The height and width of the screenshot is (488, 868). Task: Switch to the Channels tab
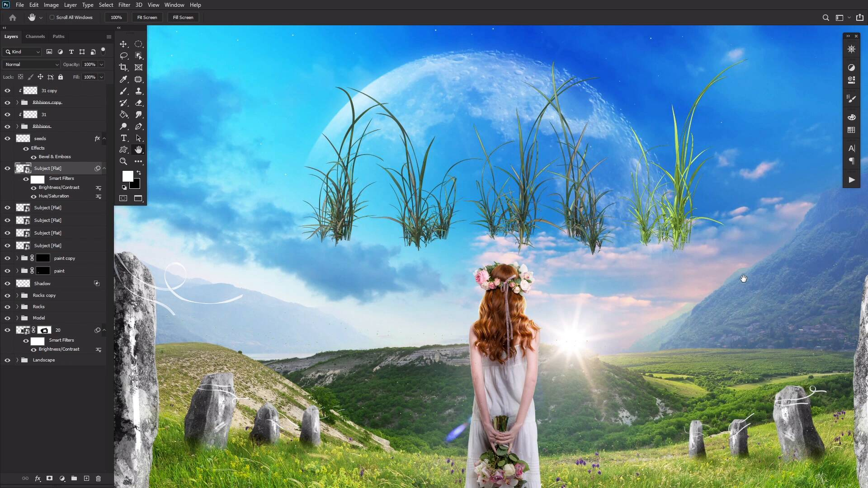pos(35,37)
